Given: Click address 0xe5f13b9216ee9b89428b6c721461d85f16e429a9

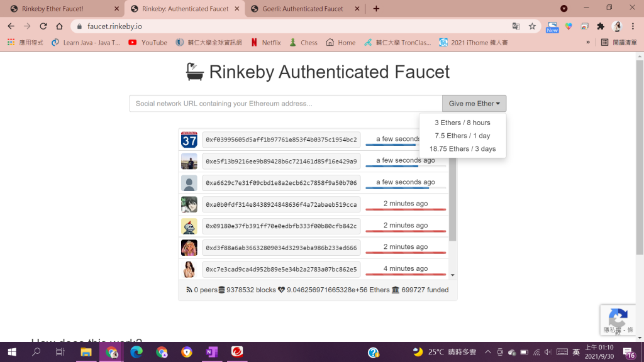Looking at the screenshot, I should click(281, 162).
